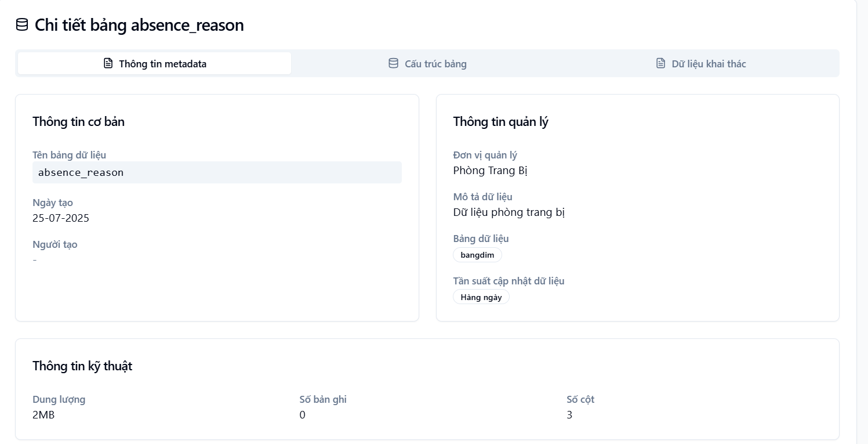Click the 2MB storage size value
Image resolution: width=868 pixels, height=444 pixels.
click(43, 415)
